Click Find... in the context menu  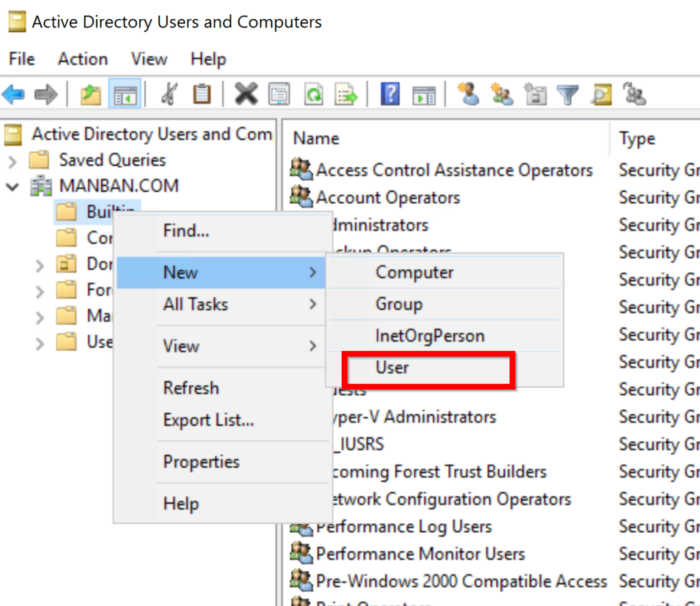click(185, 231)
